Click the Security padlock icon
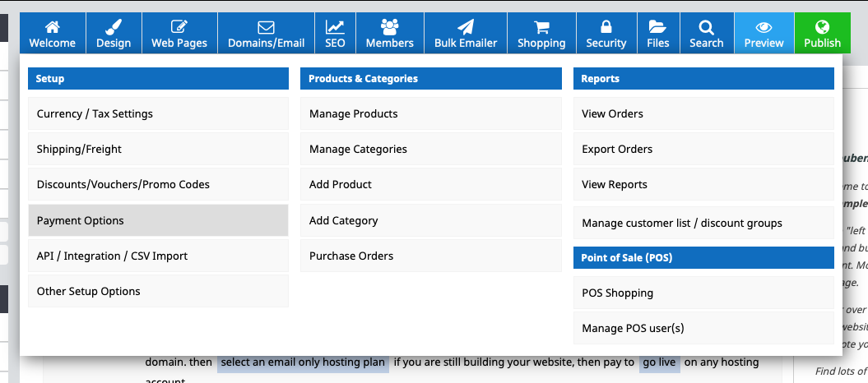 [606, 27]
